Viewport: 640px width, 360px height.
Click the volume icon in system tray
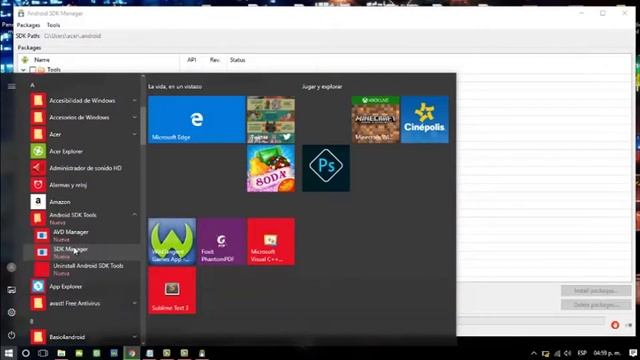(x=567, y=353)
